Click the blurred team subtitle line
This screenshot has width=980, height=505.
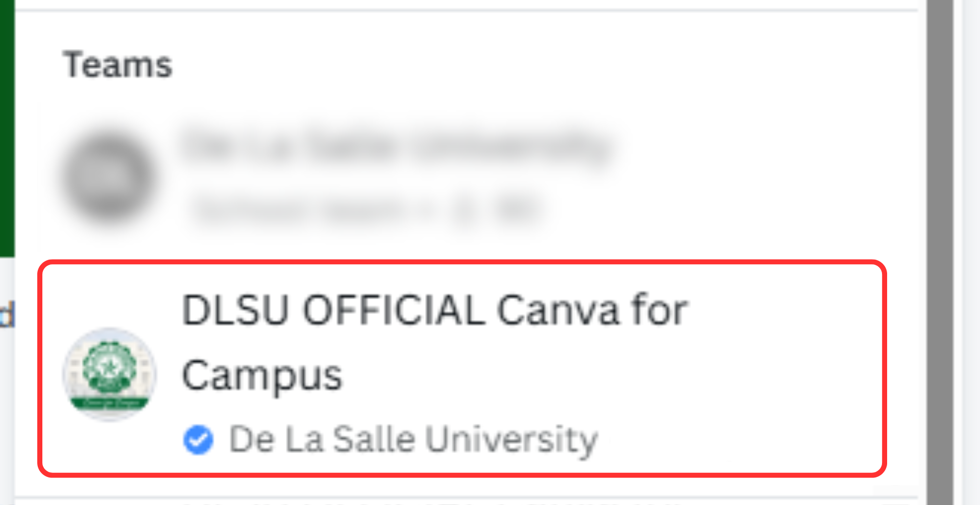pos(365,210)
